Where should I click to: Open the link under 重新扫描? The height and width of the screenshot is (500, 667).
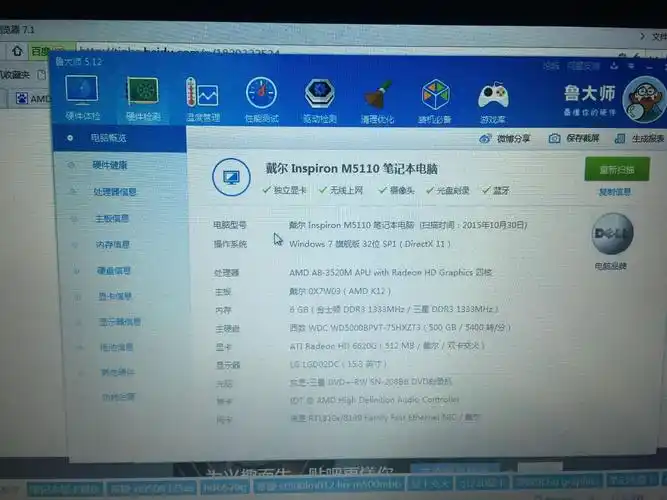(615, 192)
